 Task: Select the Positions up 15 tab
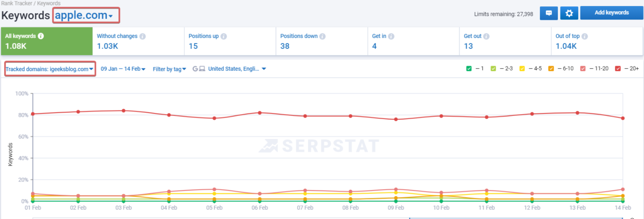coord(230,41)
